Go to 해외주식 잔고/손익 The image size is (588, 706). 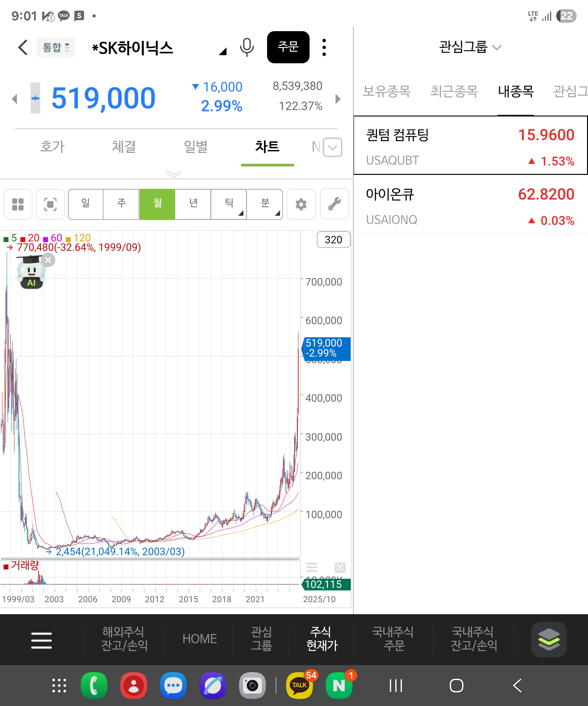click(124, 639)
